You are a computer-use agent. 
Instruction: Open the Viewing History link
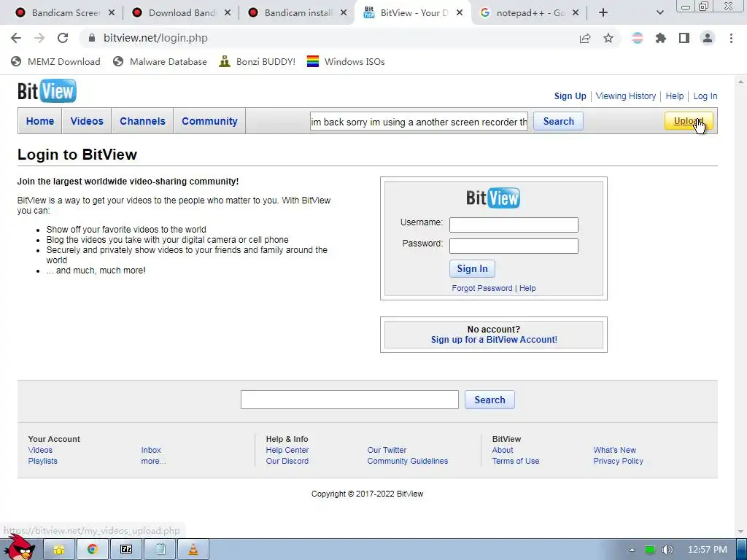[x=625, y=96]
